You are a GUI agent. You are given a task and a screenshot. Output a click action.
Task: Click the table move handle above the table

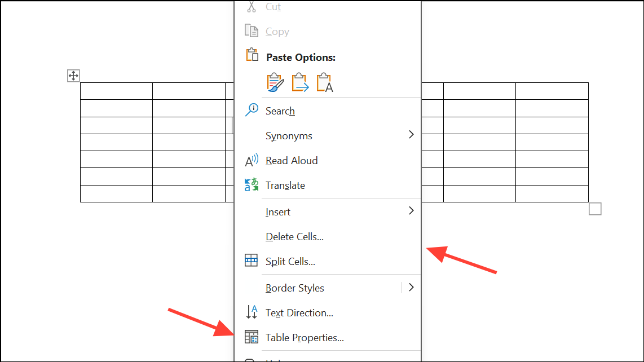(x=73, y=75)
